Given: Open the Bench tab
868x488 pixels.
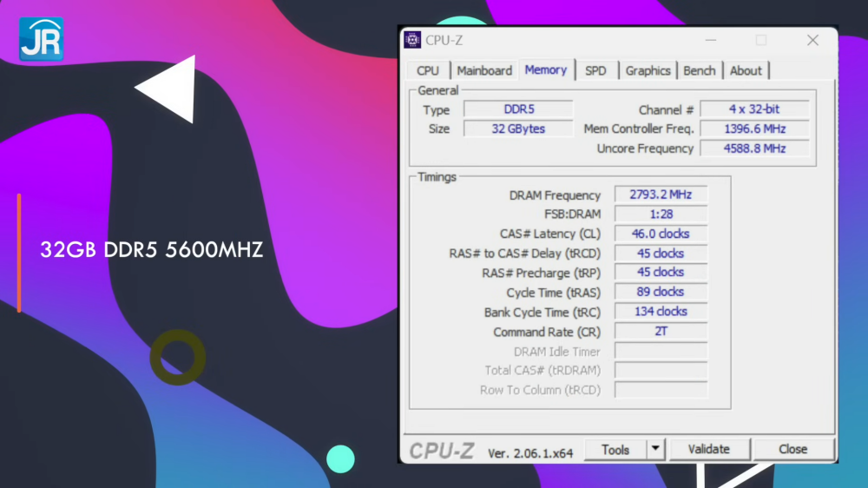Looking at the screenshot, I should click(x=700, y=70).
